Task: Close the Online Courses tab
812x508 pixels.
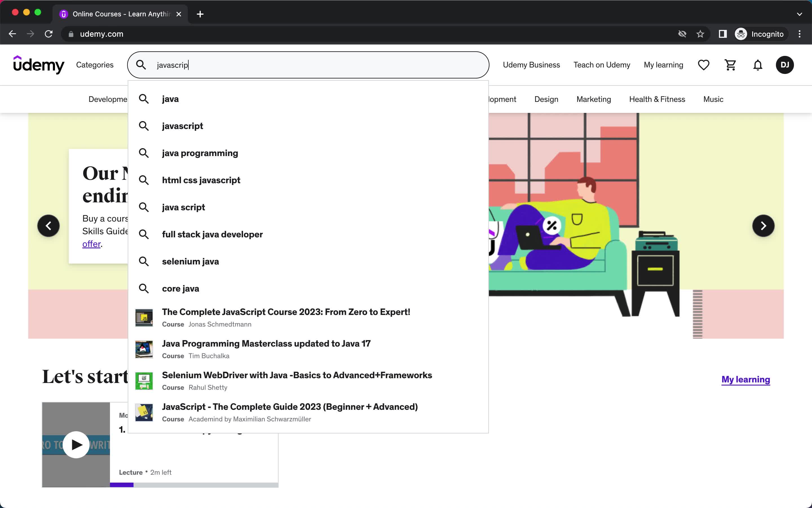Action: tap(179, 14)
